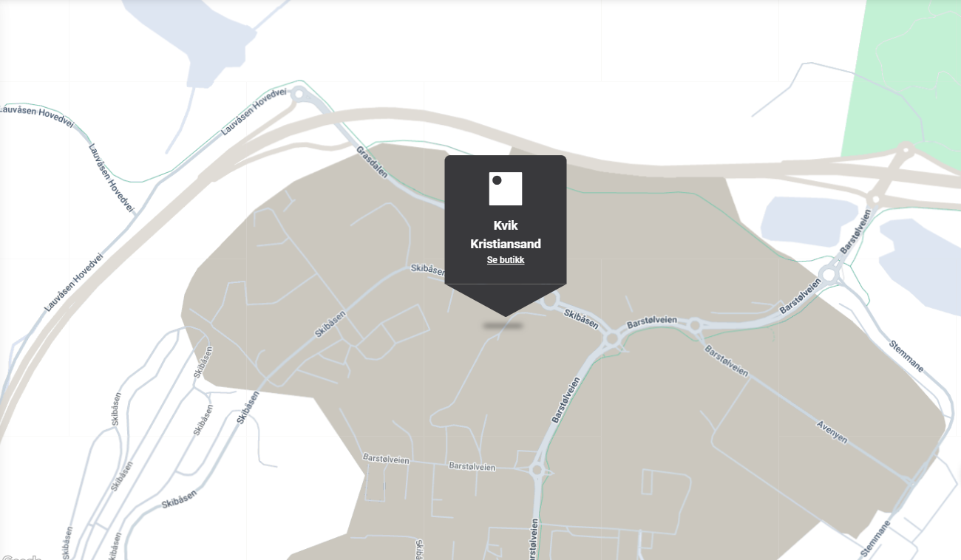Click the Avenyen road label
961x560 pixels.
[x=832, y=431]
